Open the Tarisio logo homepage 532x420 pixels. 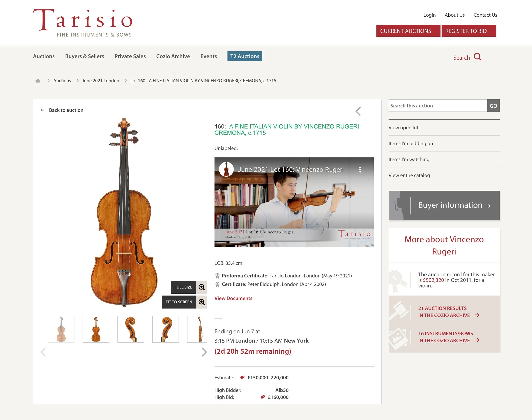tap(83, 23)
